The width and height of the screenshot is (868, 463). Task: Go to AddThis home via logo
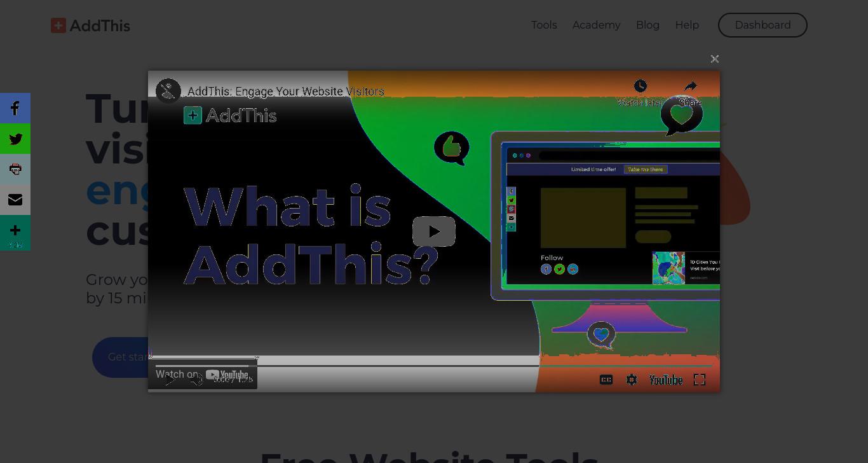pyautogui.click(x=91, y=25)
